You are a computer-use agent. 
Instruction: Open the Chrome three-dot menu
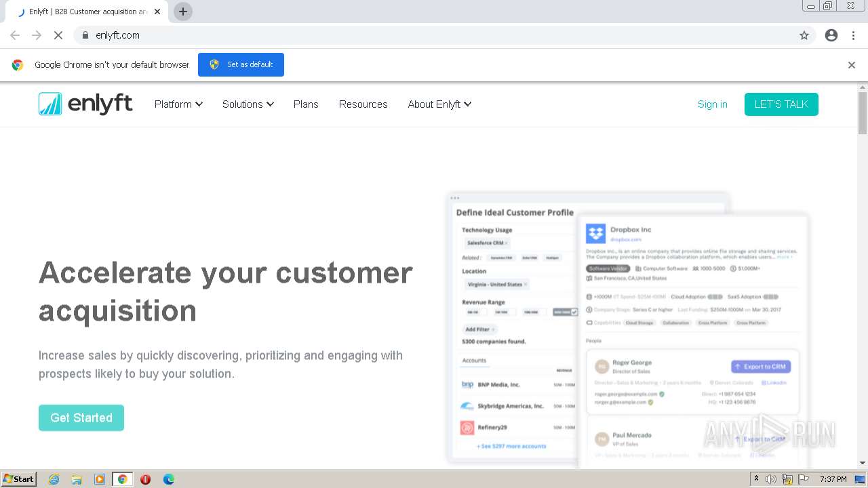pyautogui.click(x=853, y=35)
